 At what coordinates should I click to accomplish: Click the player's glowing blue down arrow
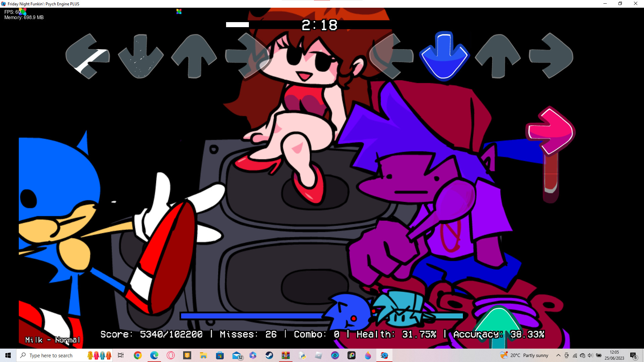pyautogui.click(x=444, y=56)
